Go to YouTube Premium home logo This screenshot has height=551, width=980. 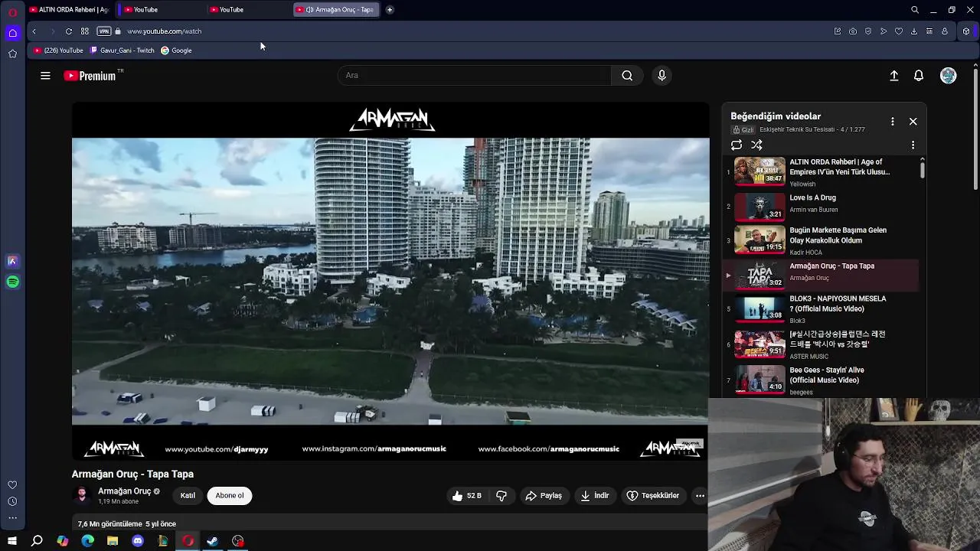point(90,76)
